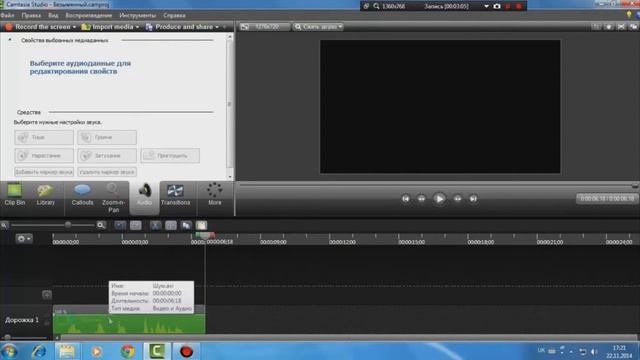Click the timeline zoom slider handle
640x360 pixels.
(68, 225)
